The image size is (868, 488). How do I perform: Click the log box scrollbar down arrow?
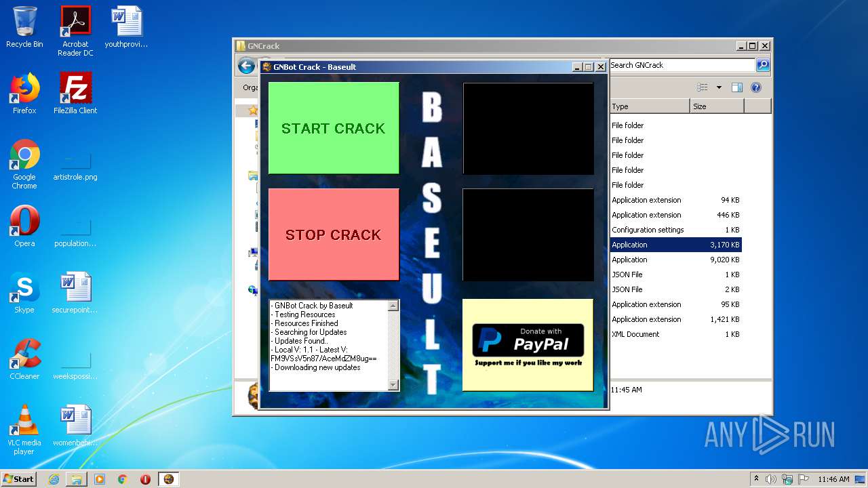click(x=393, y=385)
